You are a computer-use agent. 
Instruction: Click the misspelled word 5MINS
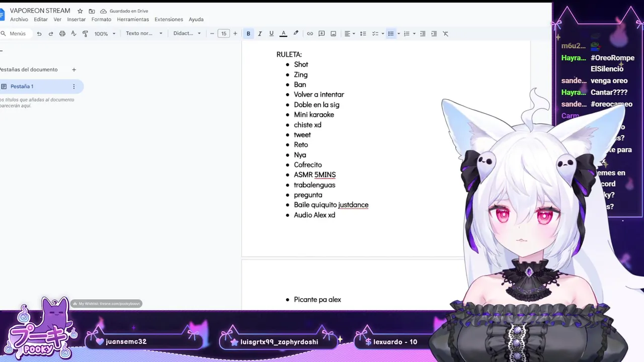pos(325,175)
